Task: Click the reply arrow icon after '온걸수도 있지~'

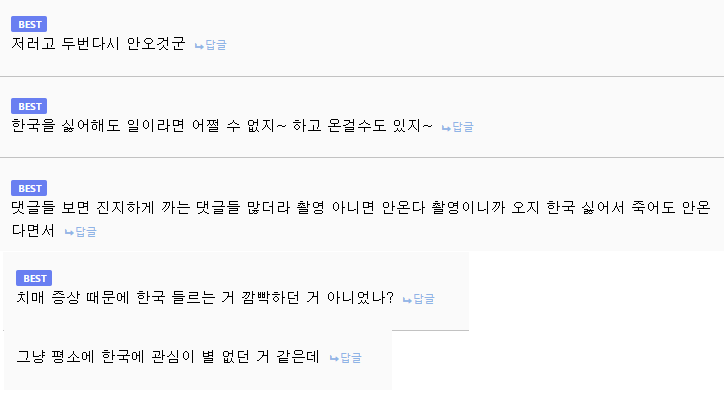Action: (446, 127)
